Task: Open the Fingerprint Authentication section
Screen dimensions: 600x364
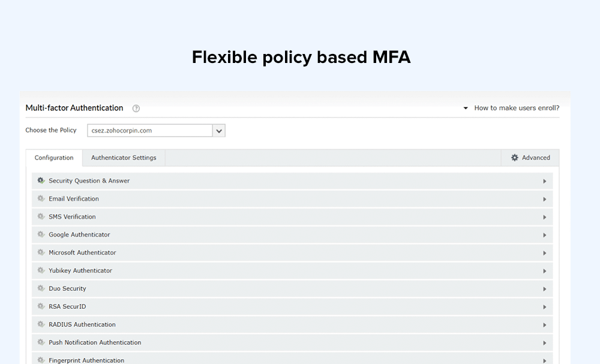Action: click(86, 360)
